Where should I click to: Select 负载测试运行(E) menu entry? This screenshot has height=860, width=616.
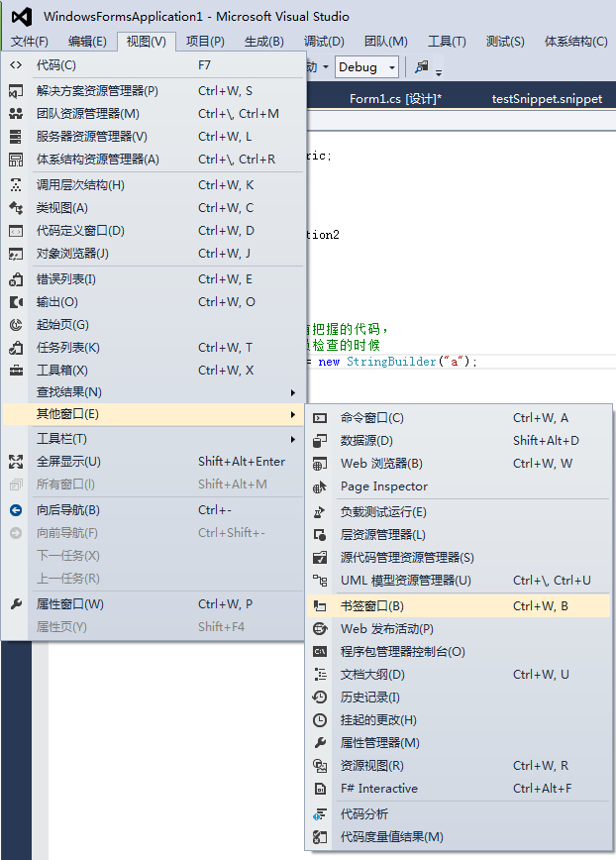point(459,512)
